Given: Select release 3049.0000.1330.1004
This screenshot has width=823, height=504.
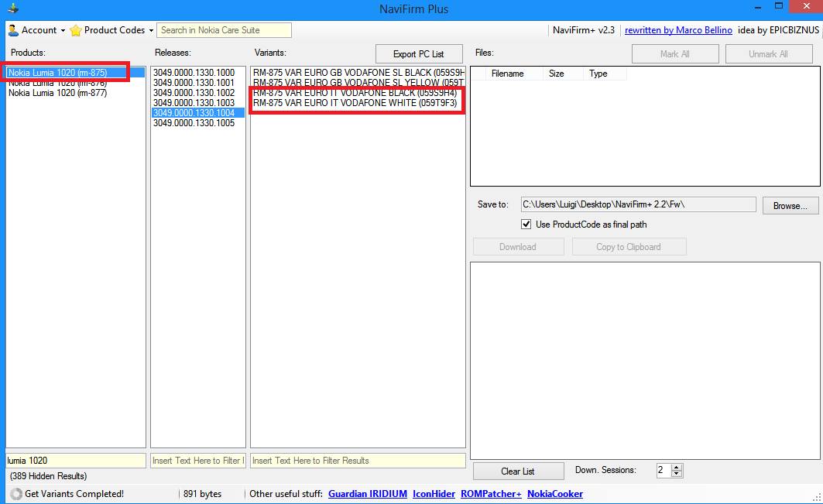Looking at the screenshot, I should 198,113.
